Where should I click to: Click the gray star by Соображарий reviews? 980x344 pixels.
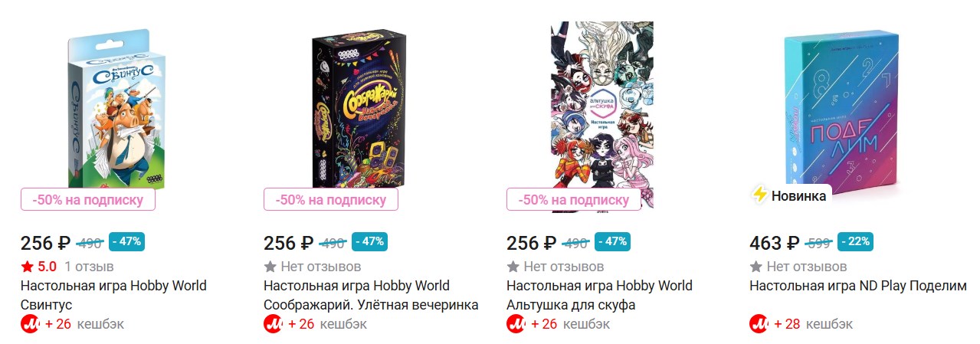pos(270,267)
